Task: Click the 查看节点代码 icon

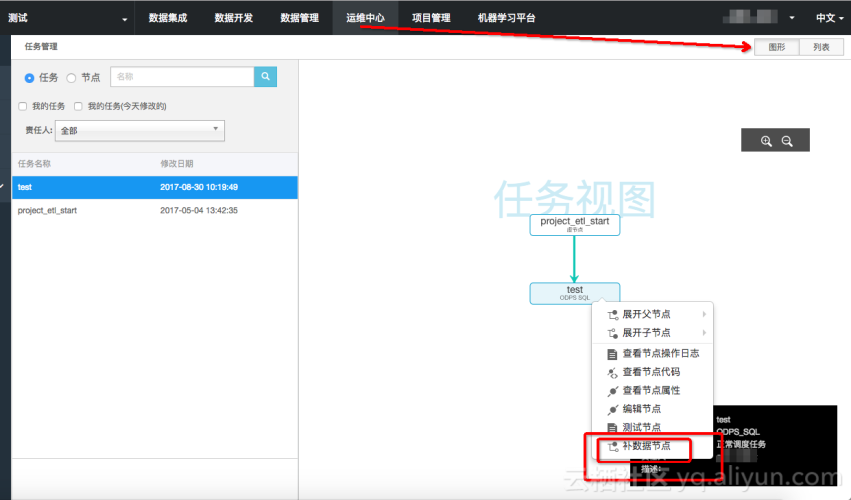Action: [x=613, y=372]
